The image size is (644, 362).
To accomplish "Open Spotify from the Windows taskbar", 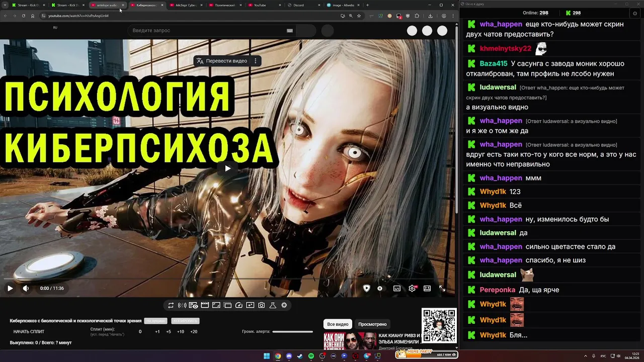I will [311, 356].
